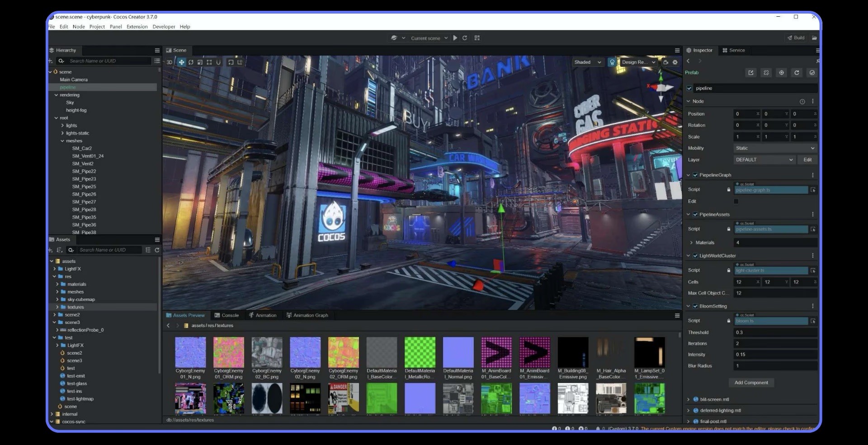
Task: Open scene settings gear icon
Action: click(x=675, y=62)
